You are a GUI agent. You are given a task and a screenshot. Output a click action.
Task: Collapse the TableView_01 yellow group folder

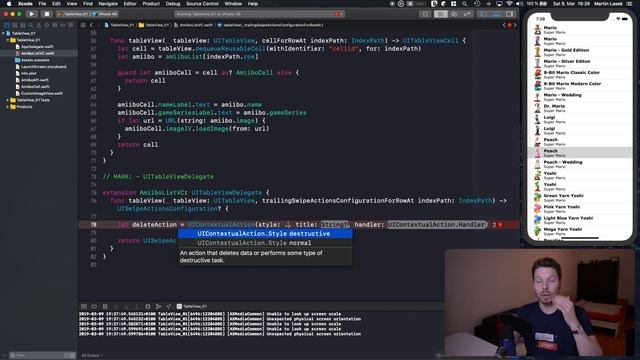8,40
